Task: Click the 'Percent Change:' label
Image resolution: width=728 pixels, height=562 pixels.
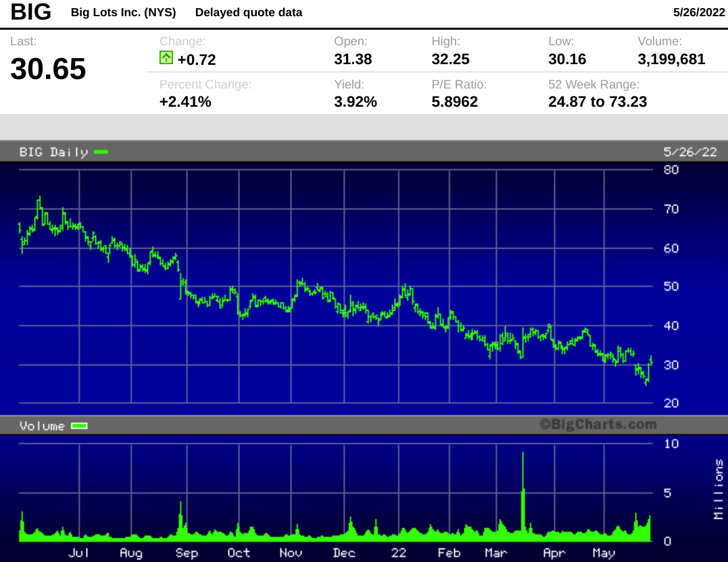Action: tap(205, 84)
